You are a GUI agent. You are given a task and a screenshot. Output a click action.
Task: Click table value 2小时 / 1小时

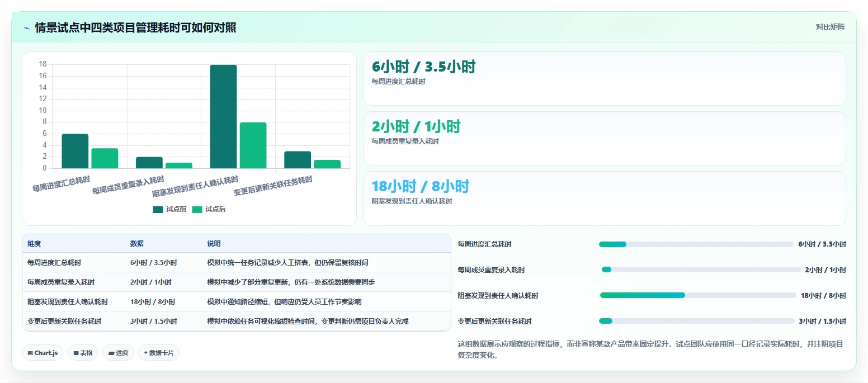pyautogui.click(x=151, y=282)
